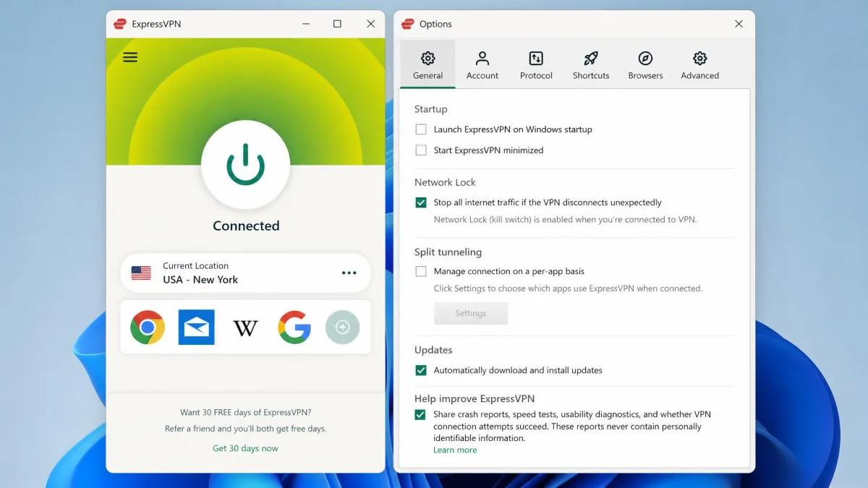Click the Connected status text
Screen dimensions: 868x488
click(x=246, y=226)
